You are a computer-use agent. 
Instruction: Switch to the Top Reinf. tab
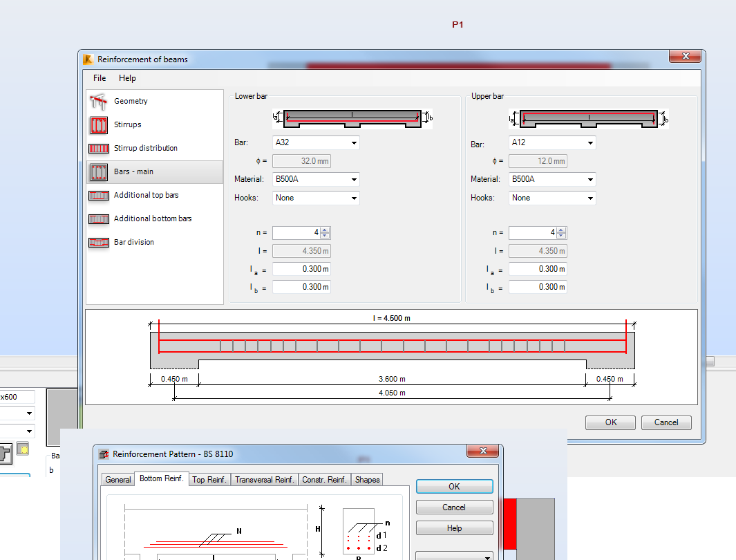click(x=209, y=479)
